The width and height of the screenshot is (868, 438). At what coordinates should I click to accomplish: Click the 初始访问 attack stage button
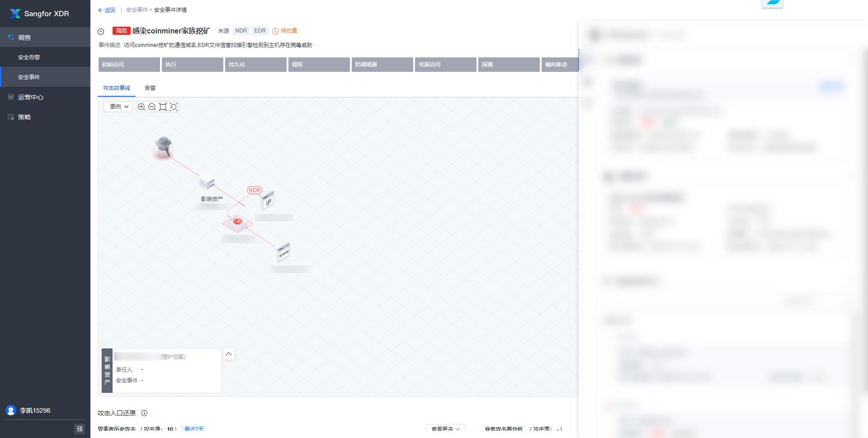pos(129,65)
